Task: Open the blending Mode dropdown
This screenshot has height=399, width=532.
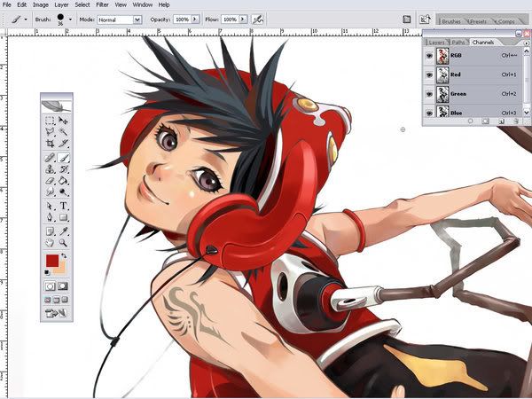Action: tap(137, 20)
